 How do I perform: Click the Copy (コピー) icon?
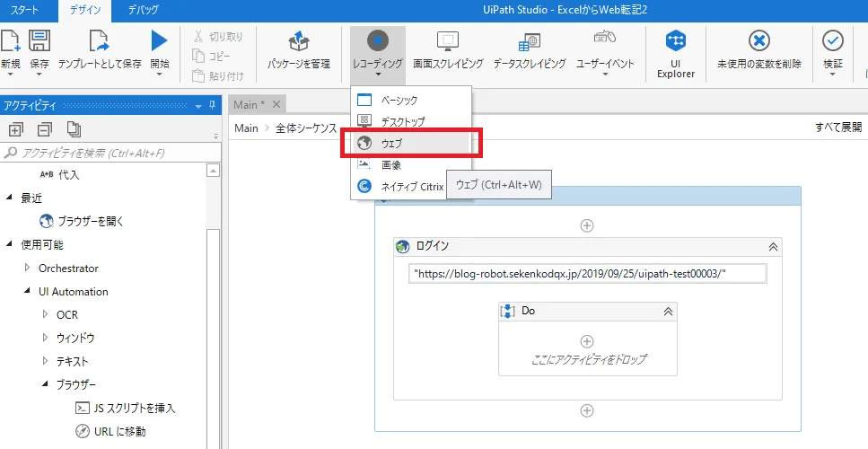click(198, 57)
